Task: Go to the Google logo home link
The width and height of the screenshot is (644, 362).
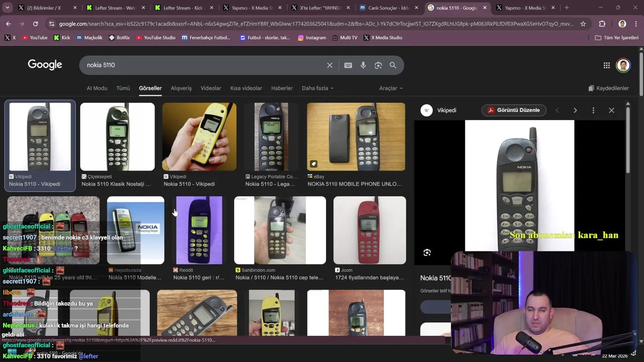Action: click(x=45, y=65)
